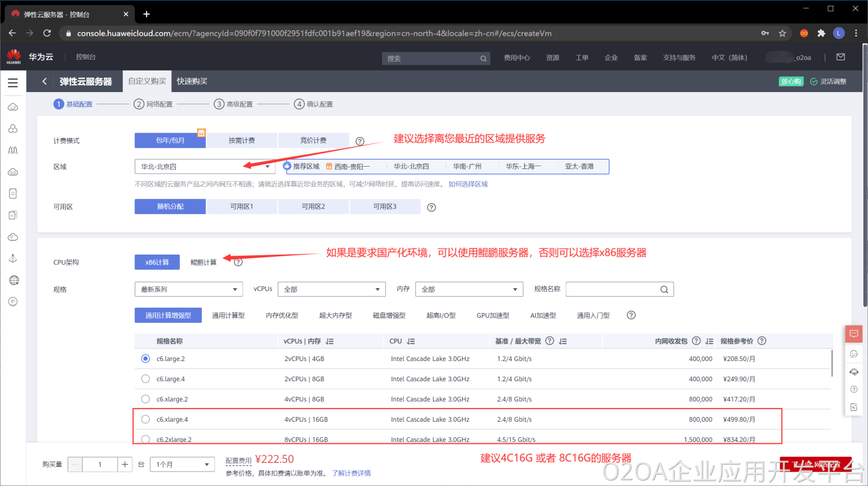Bookmark this page with the star icon
Image resolution: width=868 pixels, height=486 pixels.
(x=782, y=33)
